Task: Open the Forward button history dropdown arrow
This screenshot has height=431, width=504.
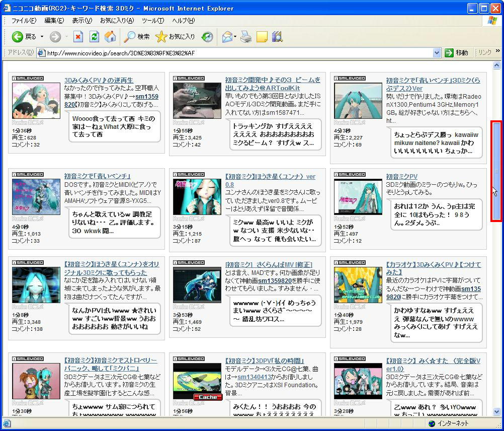Action: (x=66, y=37)
